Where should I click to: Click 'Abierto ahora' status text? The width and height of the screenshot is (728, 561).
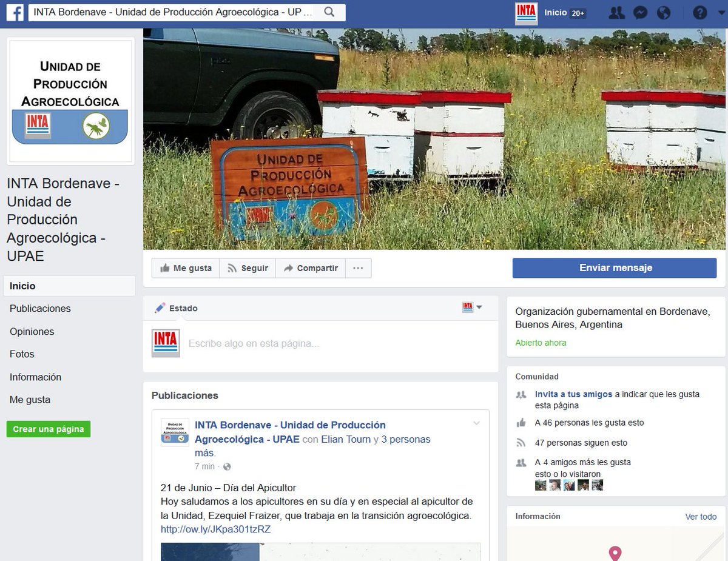[541, 343]
